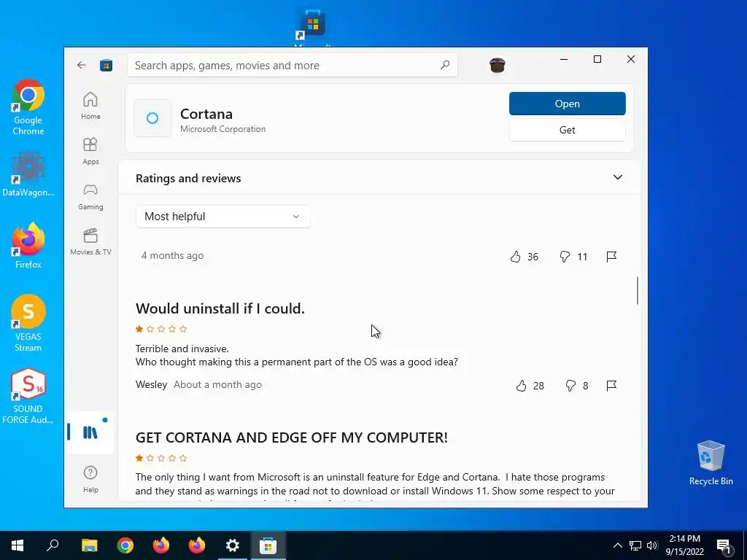The height and width of the screenshot is (560, 747).
Task: Collapse the Ratings and reviews section
Action: [x=617, y=178]
